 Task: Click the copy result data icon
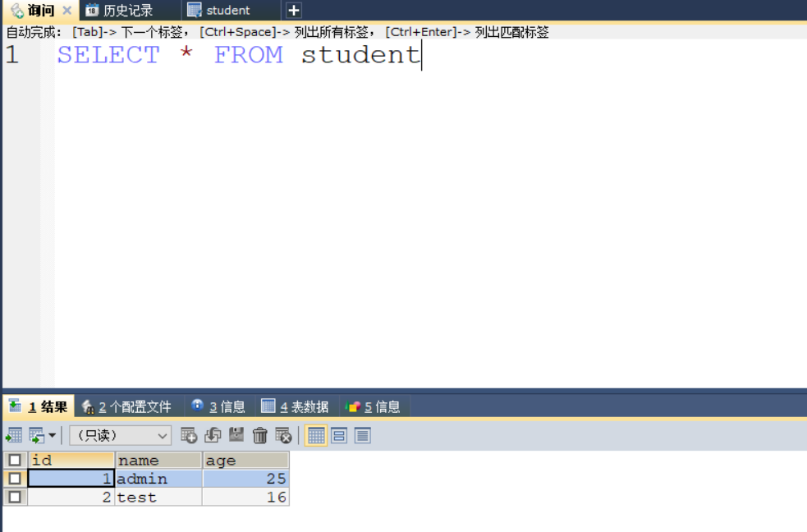tap(37, 435)
